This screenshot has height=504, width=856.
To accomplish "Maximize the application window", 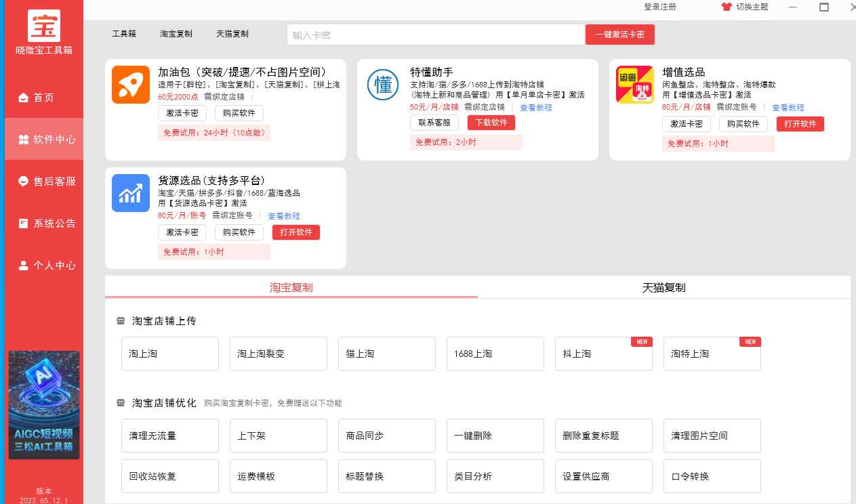I will [x=824, y=7].
